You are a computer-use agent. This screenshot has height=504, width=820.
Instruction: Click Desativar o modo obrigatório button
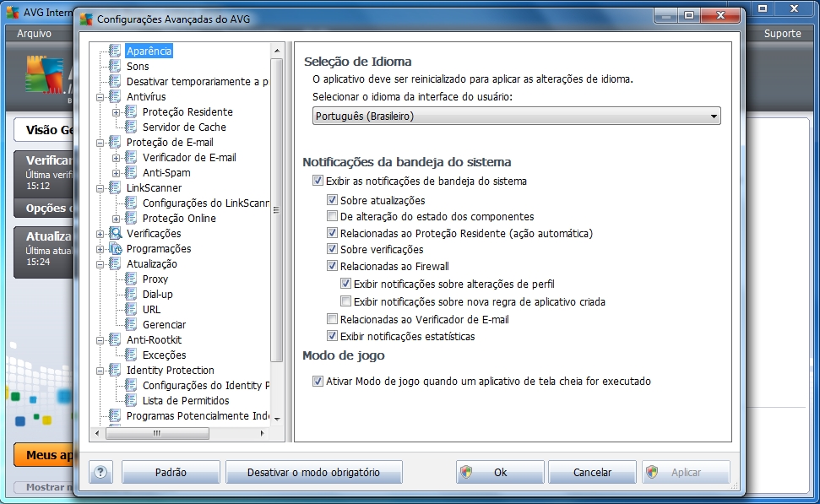click(314, 472)
